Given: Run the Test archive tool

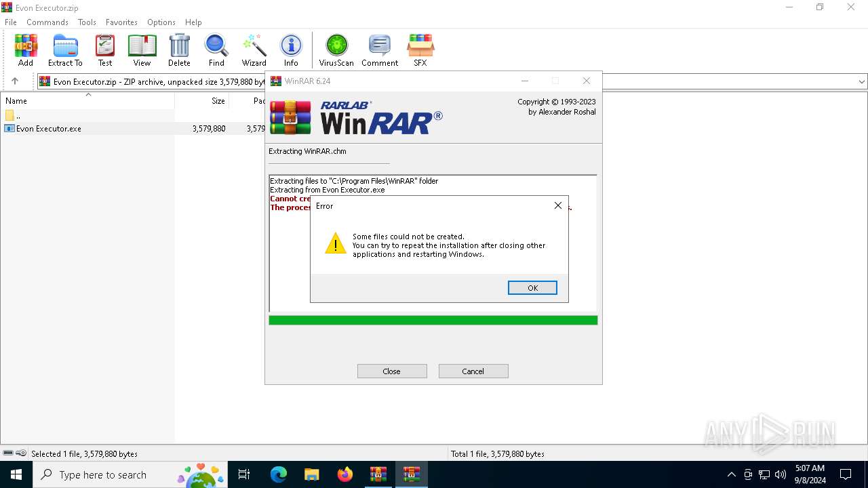Looking at the screenshot, I should tap(105, 51).
